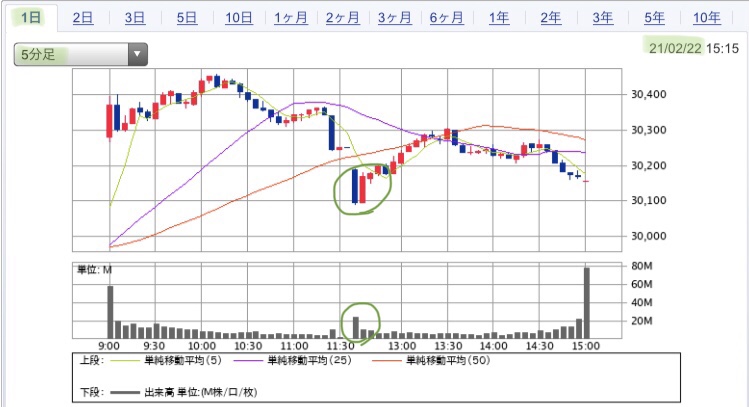The width and height of the screenshot is (749, 407).
Task: Open the 6ヶ月 period link
Action: 447,18
